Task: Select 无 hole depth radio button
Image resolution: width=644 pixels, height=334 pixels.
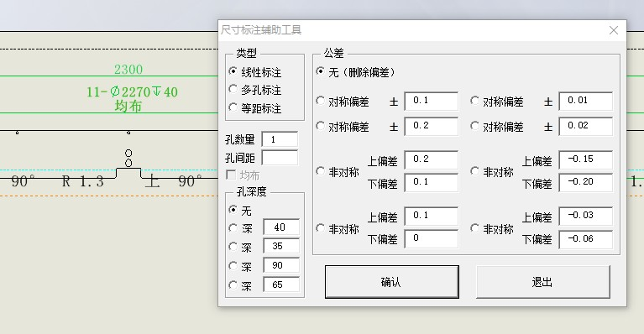Action: click(233, 210)
